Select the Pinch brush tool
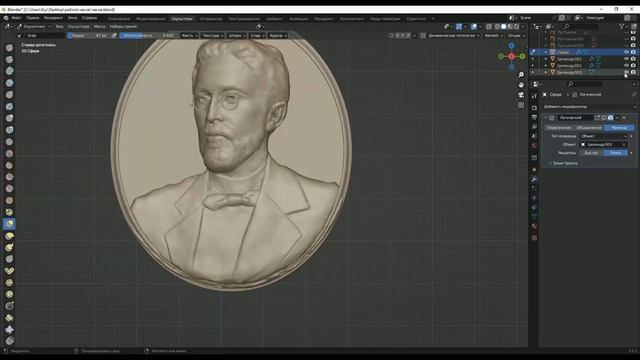Image resolution: width=640 pixels, height=360 pixels. click(x=9, y=212)
